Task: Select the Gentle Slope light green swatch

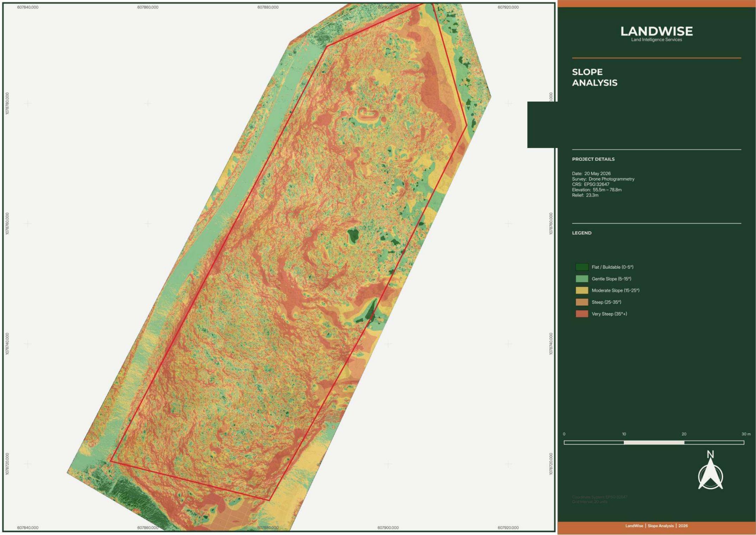Action: (x=582, y=279)
